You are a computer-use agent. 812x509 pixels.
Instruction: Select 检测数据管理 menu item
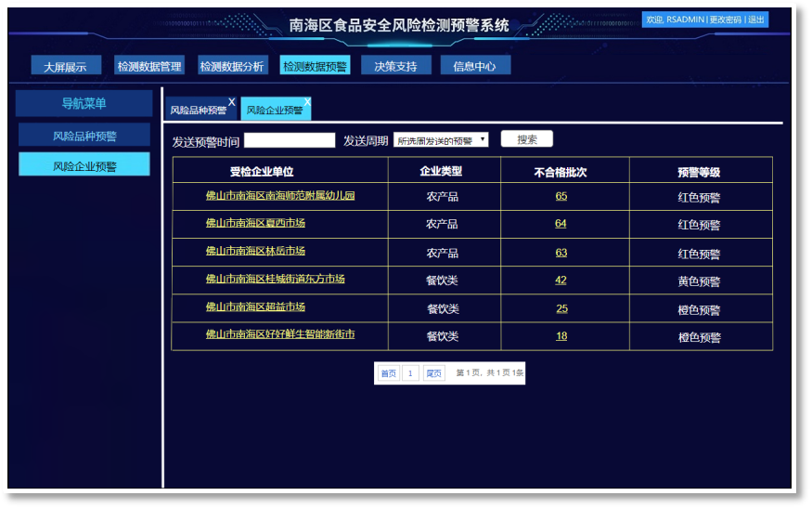pyautogui.click(x=149, y=66)
